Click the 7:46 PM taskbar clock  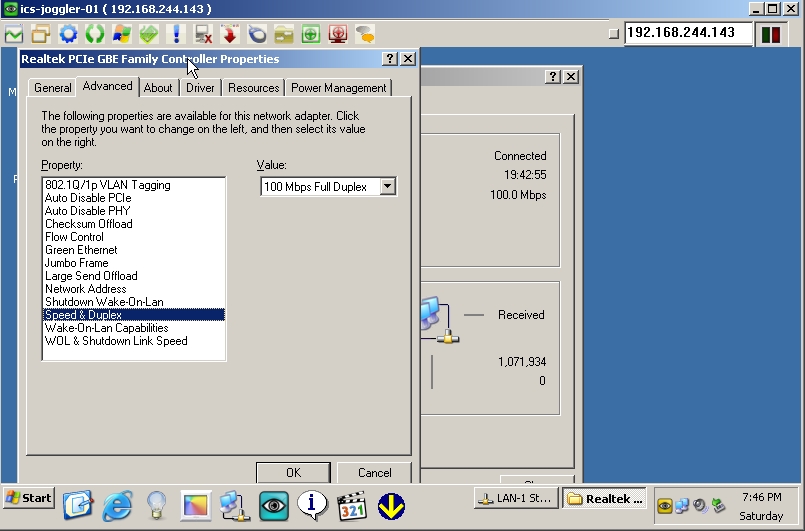[761, 497]
